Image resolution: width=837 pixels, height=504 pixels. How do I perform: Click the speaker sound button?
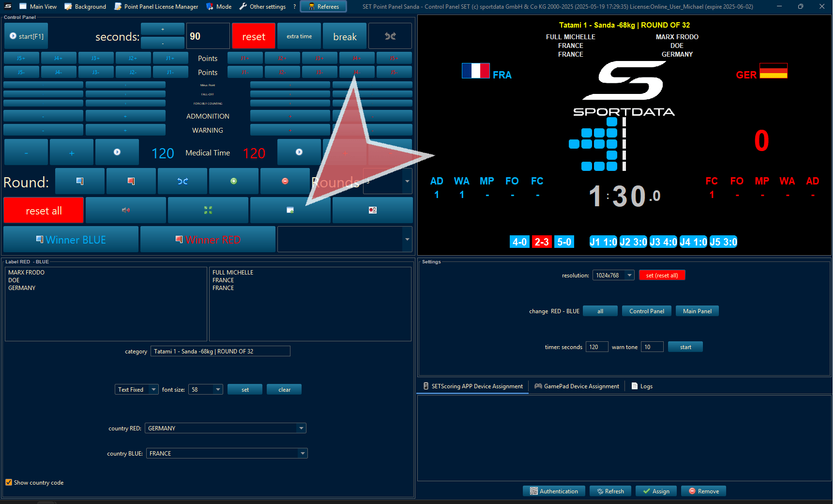click(x=126, y=210)
